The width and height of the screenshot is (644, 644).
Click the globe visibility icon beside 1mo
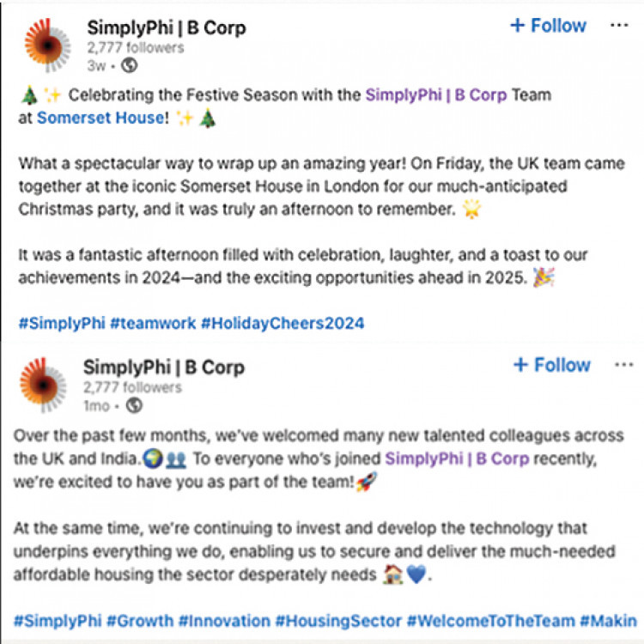tap(134, 405)
